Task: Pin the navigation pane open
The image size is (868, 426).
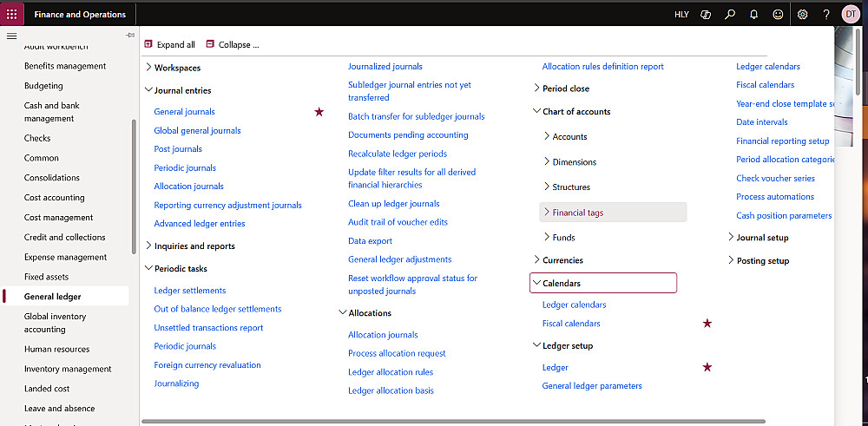Action: (x=130, y=35)
